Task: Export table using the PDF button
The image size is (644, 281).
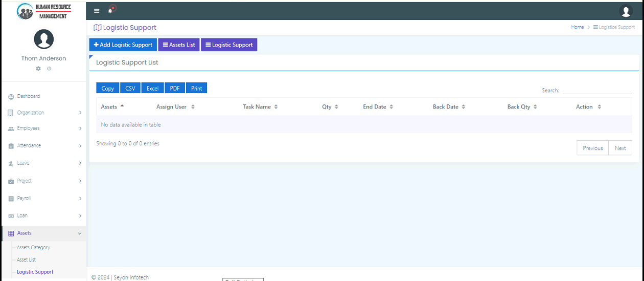Action: 175,89
